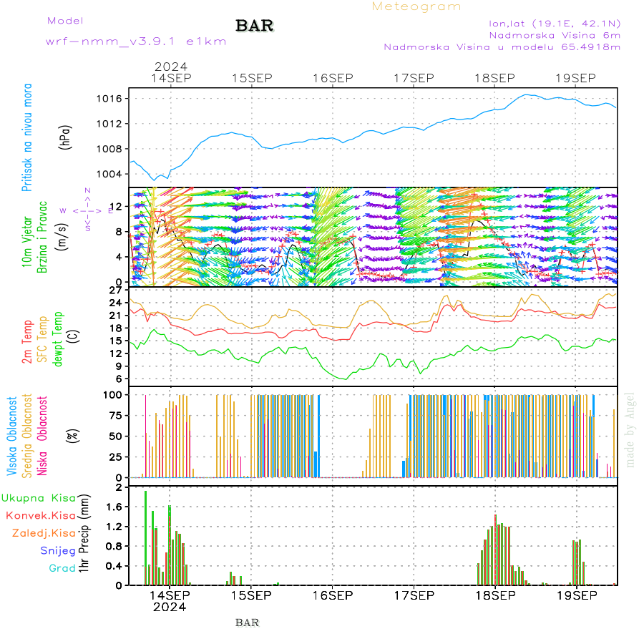This screenshot has height=644, width=644.
Task: Click the 1004 pressure axis value
Action: [109, 174]
